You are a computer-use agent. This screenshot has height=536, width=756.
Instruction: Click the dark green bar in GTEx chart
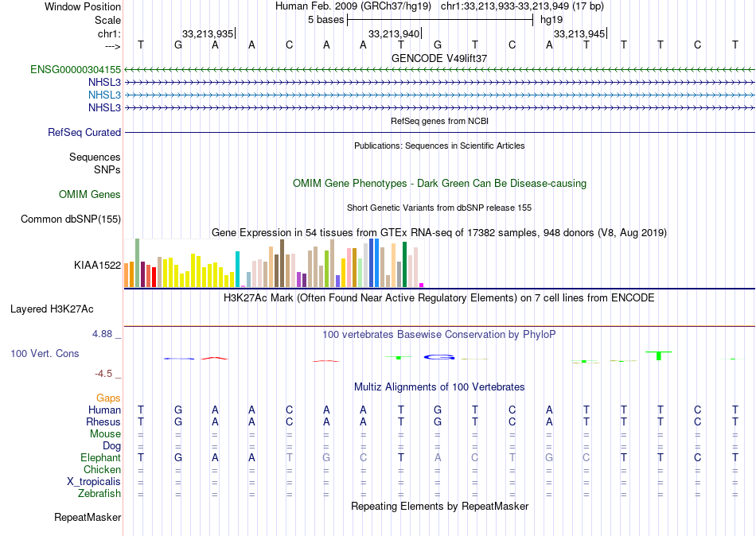pyautogui.click(x=404, y=265)
